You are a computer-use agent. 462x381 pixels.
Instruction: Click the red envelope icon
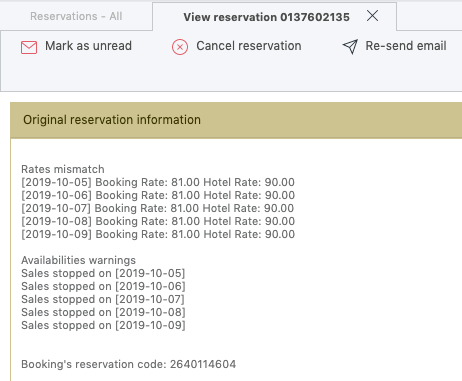[x=29, y=47]
